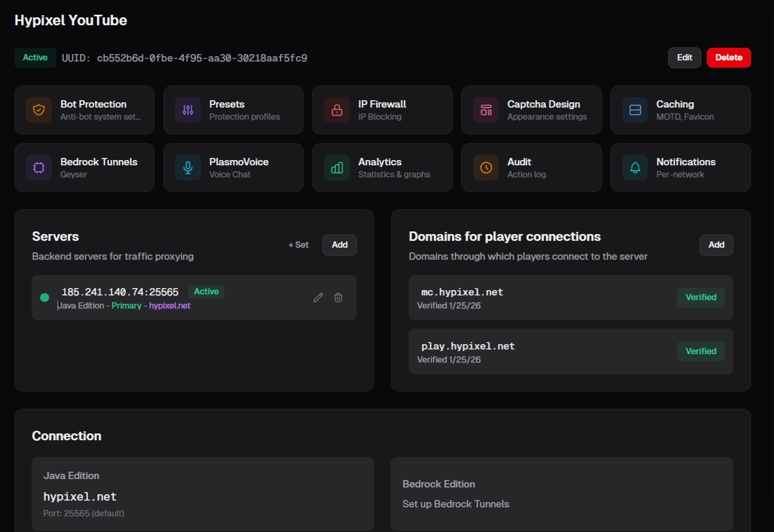Click the server address 185.241.140.74:25565
774x532 pixels.
pos(120,292)
